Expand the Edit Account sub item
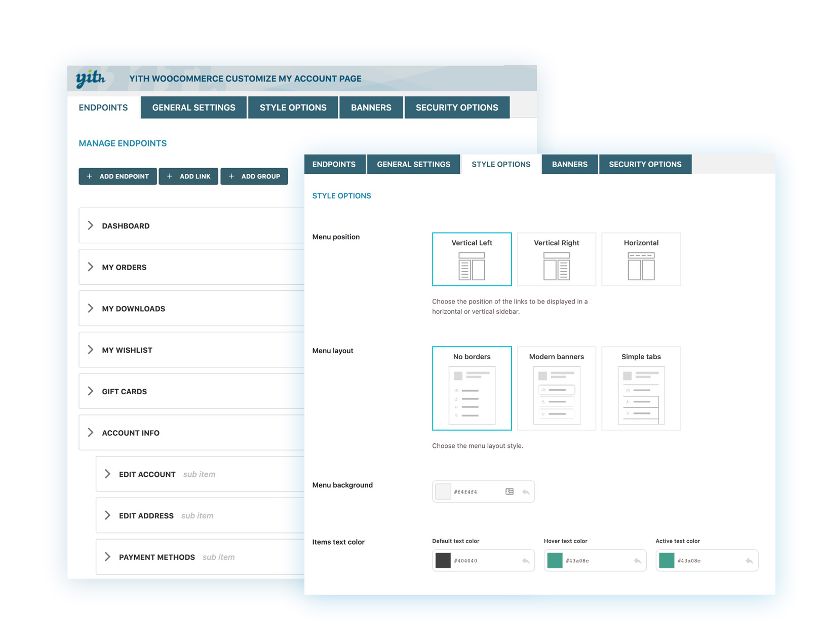 [107, 474]
